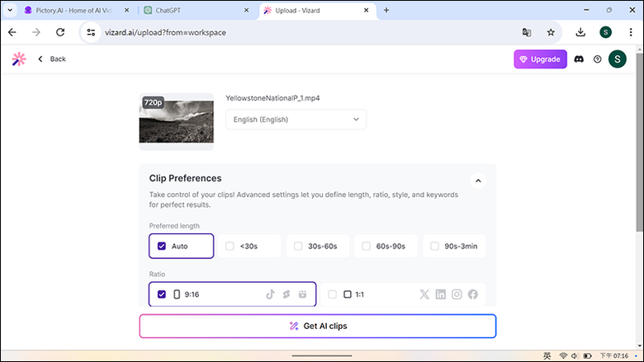Tick the 1:1 ratio checkbox
The width and height of the screenshot is (644, 362).
coord(332,294)
